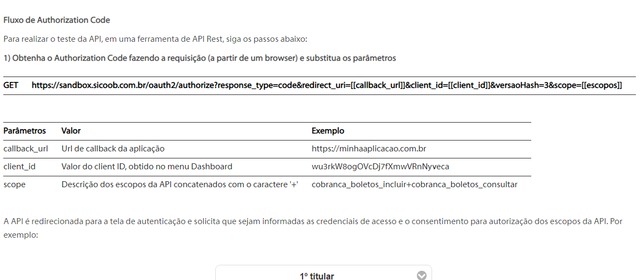Click step 1 Obtenha o Authorization Code text
644x280 pixels.
click(x=199, y=58)
